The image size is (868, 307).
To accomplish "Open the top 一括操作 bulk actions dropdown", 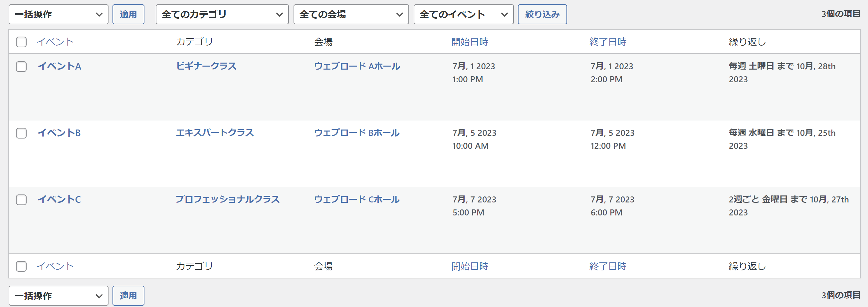I will click(x=58, y=15).
